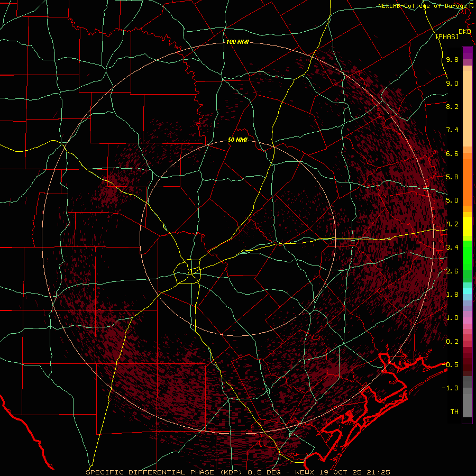Click the 3.4 value on the scale

tap(452, 248)
